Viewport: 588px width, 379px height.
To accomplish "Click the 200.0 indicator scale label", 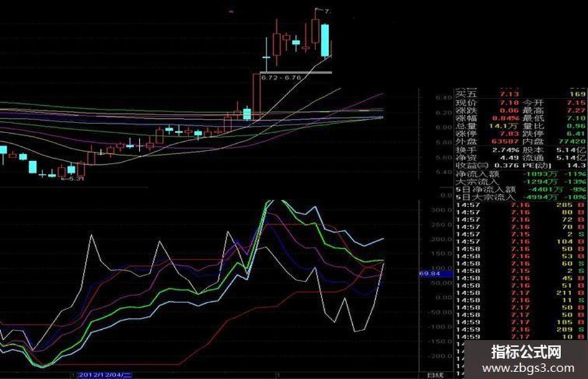I will [441, 239].
